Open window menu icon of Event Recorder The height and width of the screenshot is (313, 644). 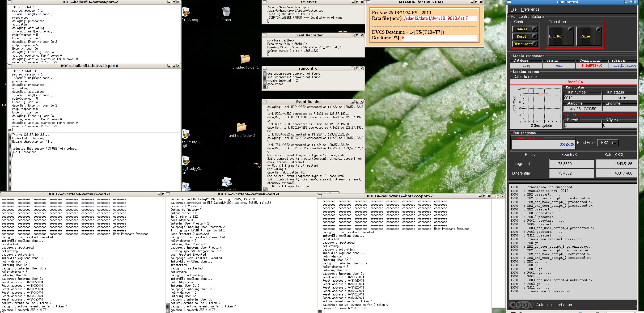265,35
